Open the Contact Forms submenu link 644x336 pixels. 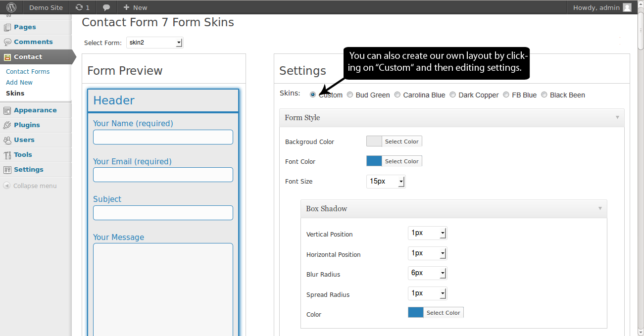click(28, 72)
